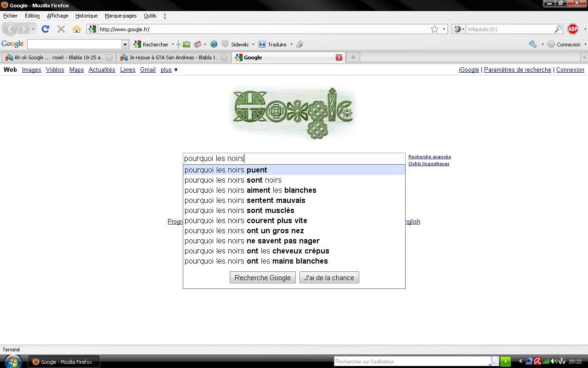This screenshot has width=588, height=368.
Task: Expand the 'plus' dropdown in Google nav
Action: click(169, 70)
